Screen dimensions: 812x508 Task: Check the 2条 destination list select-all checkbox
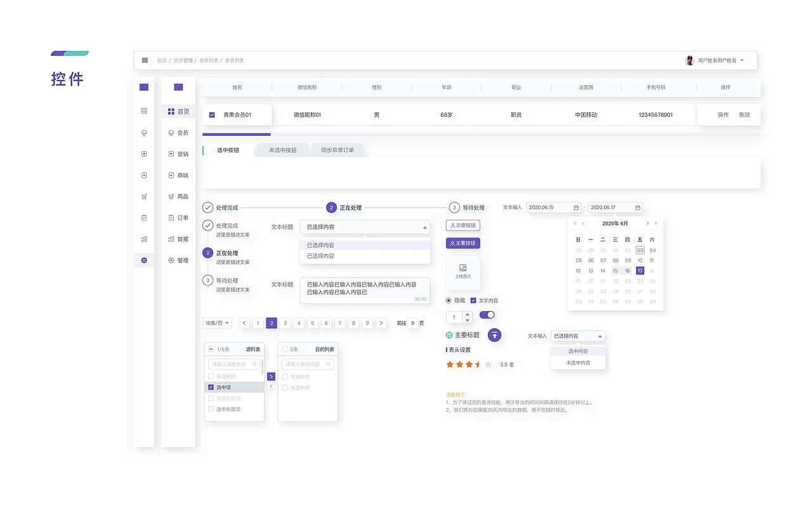(285, 349)
